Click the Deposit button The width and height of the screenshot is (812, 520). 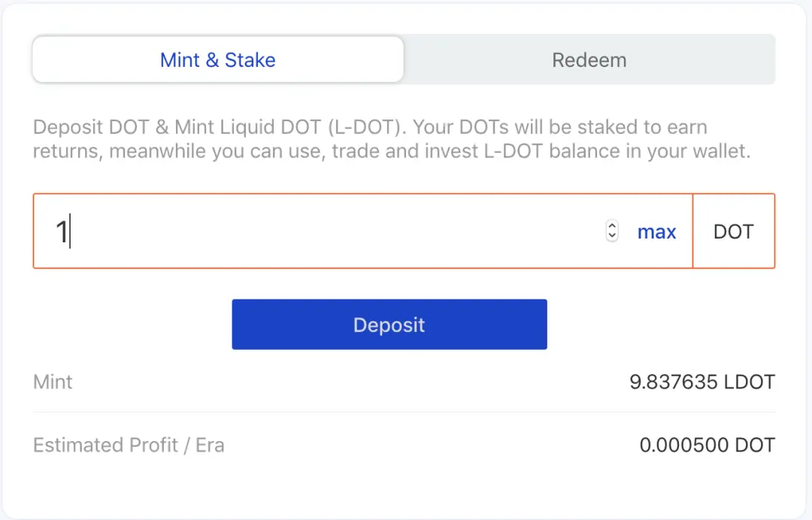click(x=389, y=324)
